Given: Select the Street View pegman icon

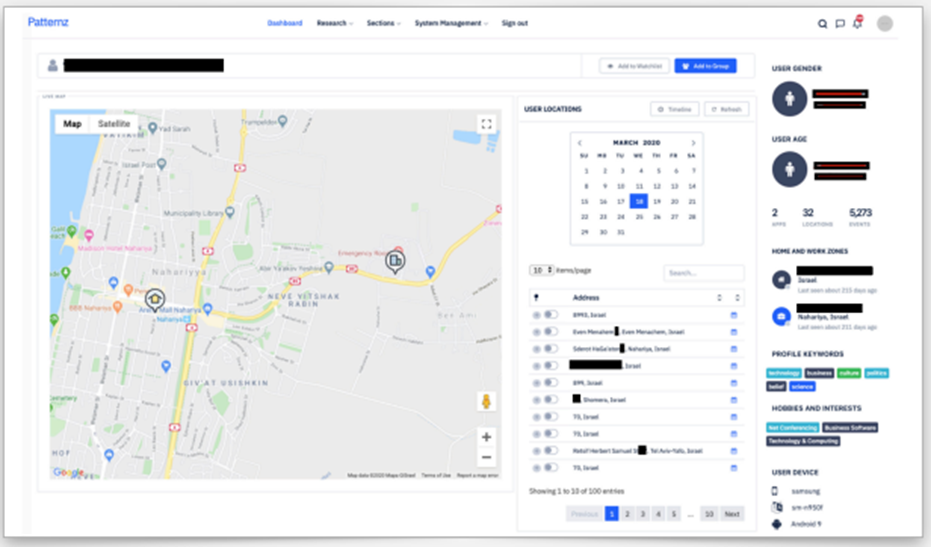Looking at the screenshot, I should [486, 401].
